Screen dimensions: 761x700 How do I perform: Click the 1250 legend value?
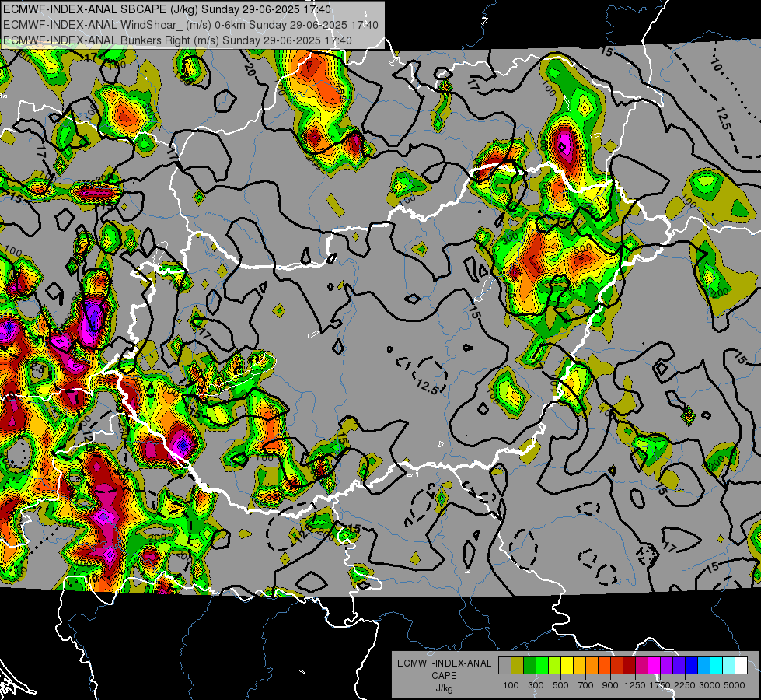[635, 685]
